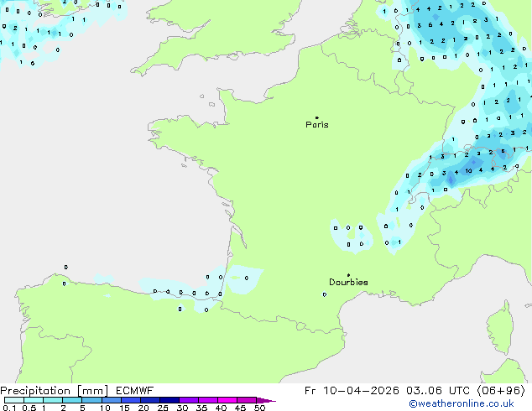Click the 'Precipitation [mm]' title text

[55, 391]
